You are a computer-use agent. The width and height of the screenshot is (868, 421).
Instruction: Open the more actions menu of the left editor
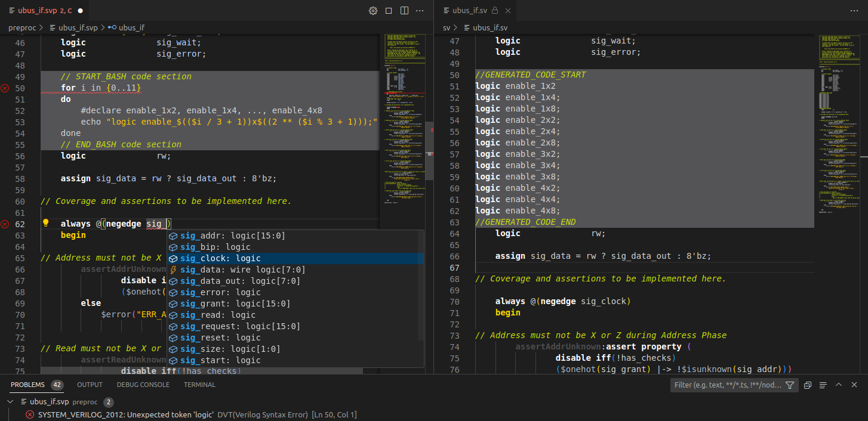click(x=420, y=10)
